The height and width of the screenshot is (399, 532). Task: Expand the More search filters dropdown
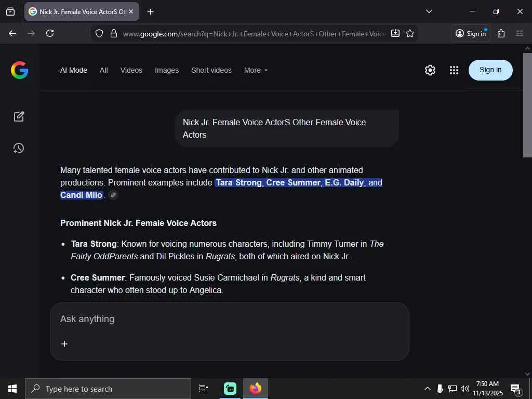(256, 70)
